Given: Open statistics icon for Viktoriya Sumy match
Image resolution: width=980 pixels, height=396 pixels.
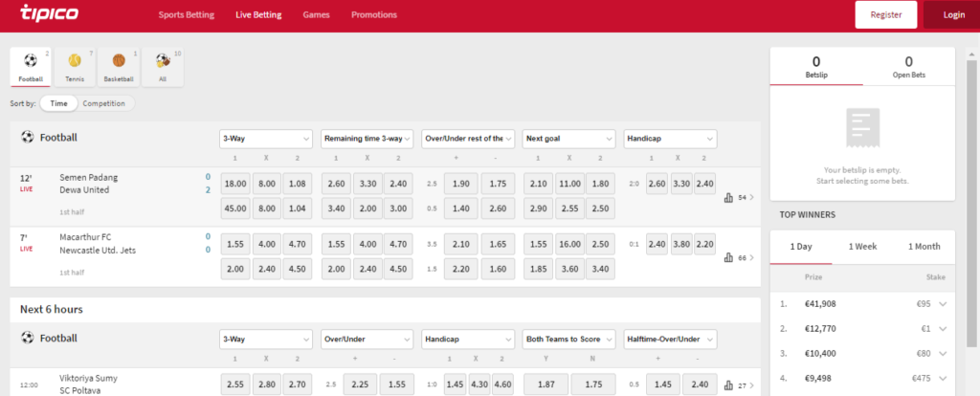Looking at the screenshot, I should pyautogui.click(x=728, y=385).
